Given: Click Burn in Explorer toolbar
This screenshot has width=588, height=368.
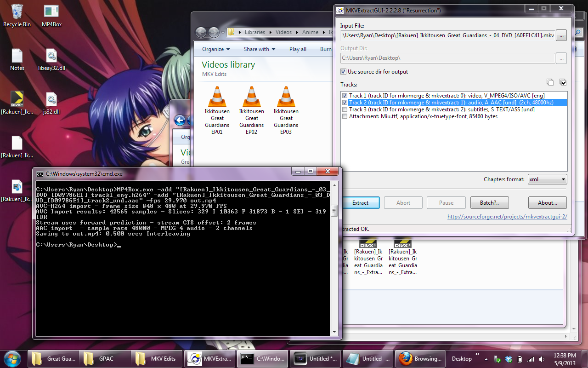Looking at the screenshot, I should pos(326,49).
